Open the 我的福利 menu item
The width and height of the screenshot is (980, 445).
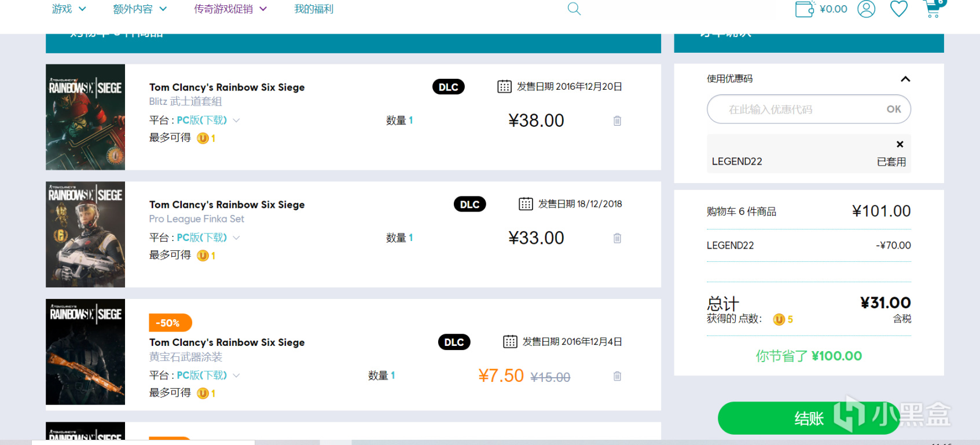314,9
